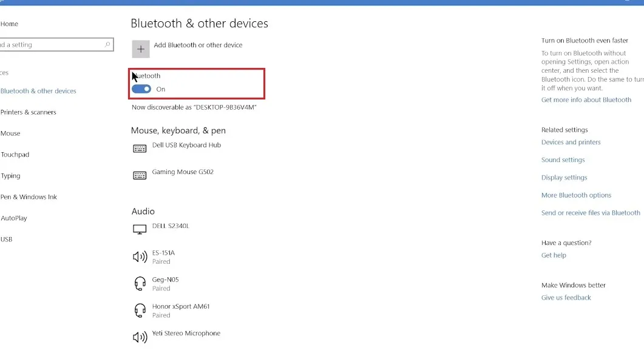The width and height of the screenshot is (644, 359).
Task: Click the search magnifier icon
Action: pos(109,44)
